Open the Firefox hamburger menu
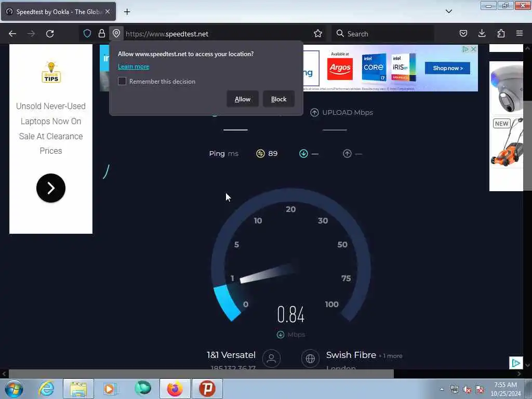532x399 pixels. [520, 33]
